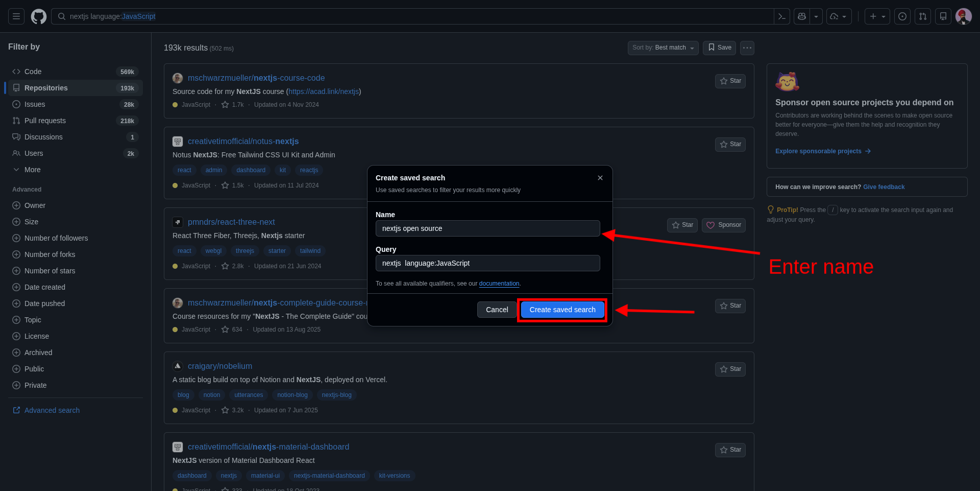The image size is (980, 491).
Task: Sponsor the pmndrs react-three-next project
Action: (724, 225)
